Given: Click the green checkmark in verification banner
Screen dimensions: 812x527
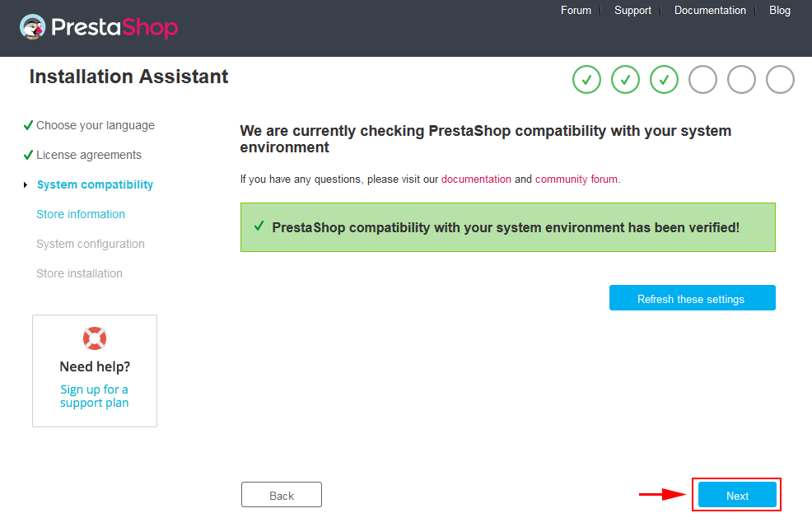Looking at the screenshot, I should (259, 226).
